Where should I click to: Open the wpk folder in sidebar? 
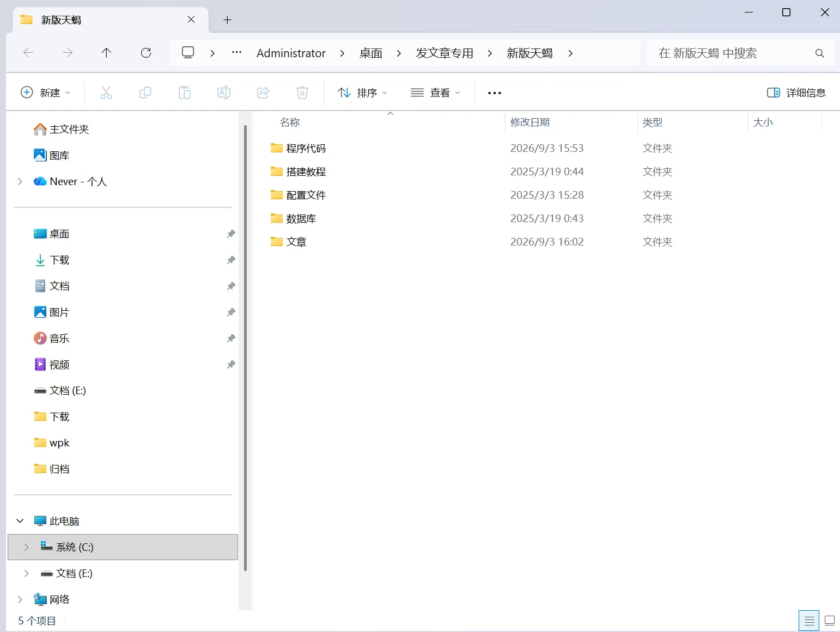click(x=52, y=443)
